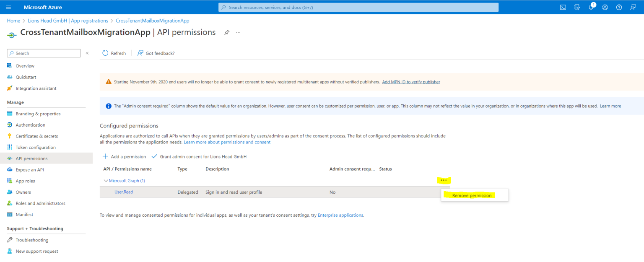Collapse the Microsoft Graph permissions group
This screenshot has width=644, height=262.
coord(106,181)
